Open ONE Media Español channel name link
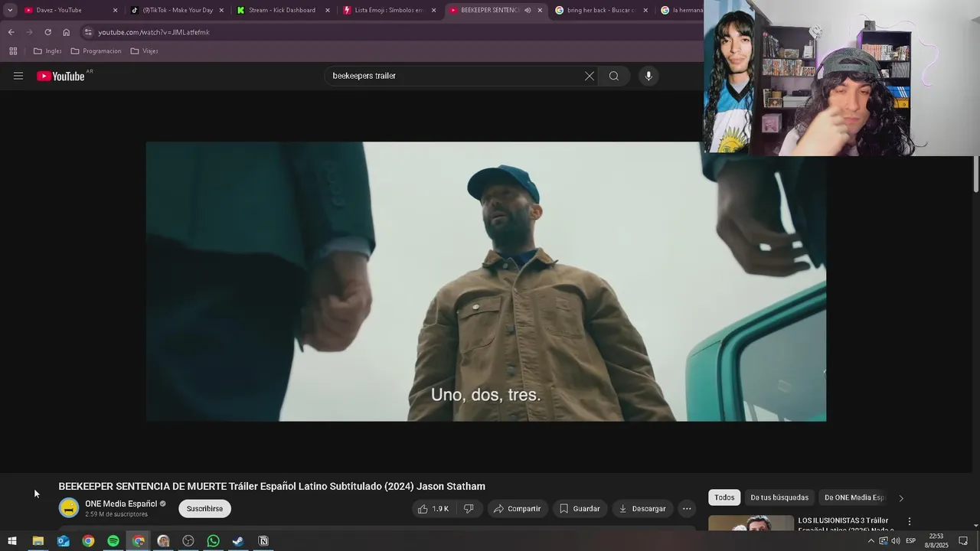Viewport: 980px width, 551px height. 121,504
